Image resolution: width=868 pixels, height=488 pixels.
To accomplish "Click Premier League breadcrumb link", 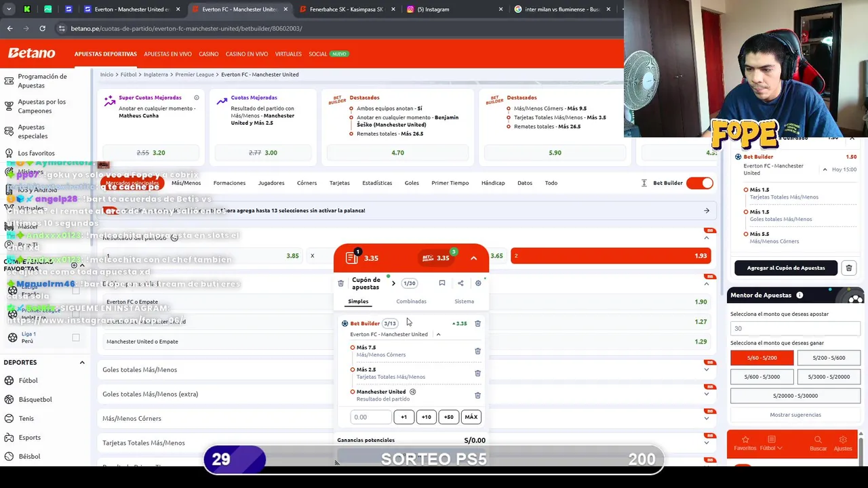I will (x=195, y=75).
